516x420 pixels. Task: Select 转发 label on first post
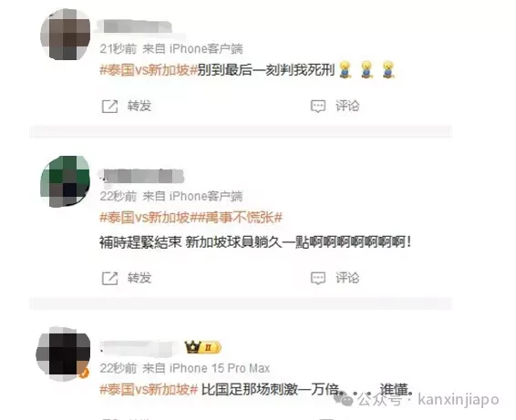click(x=139, y=106)
